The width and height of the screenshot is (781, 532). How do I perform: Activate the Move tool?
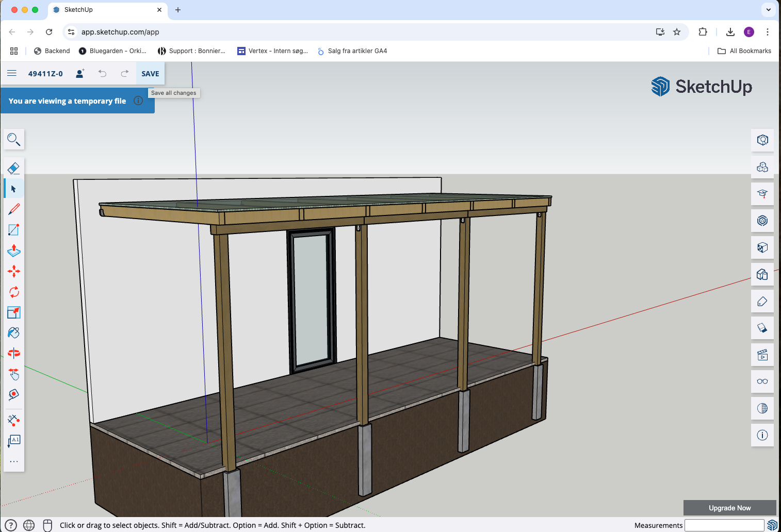click(14, 271)
